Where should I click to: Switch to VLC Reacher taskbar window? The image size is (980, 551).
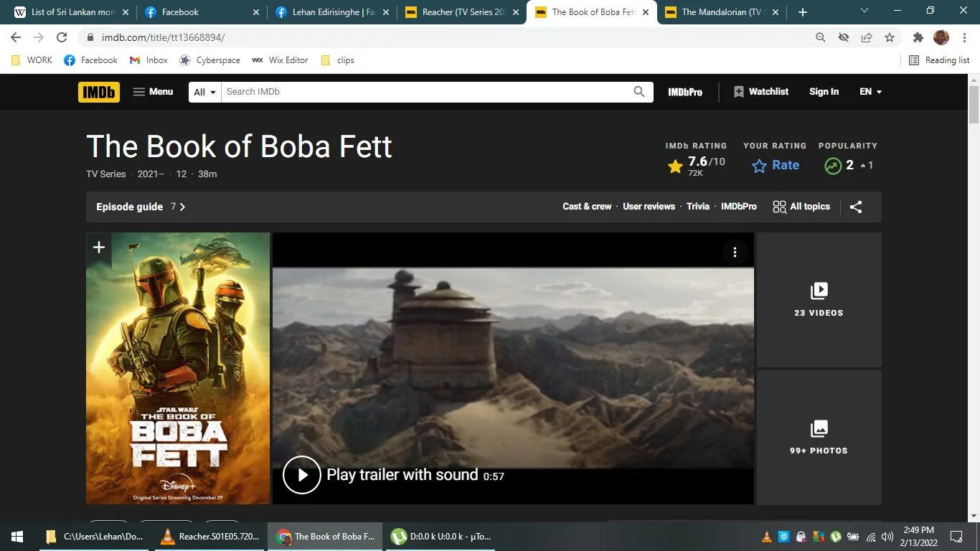point(209,537)
